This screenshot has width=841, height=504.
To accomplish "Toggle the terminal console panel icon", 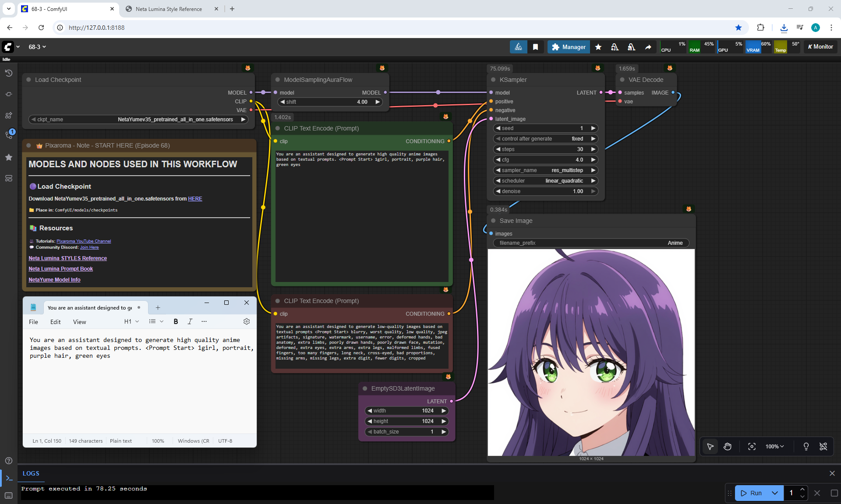I will 8,478.
